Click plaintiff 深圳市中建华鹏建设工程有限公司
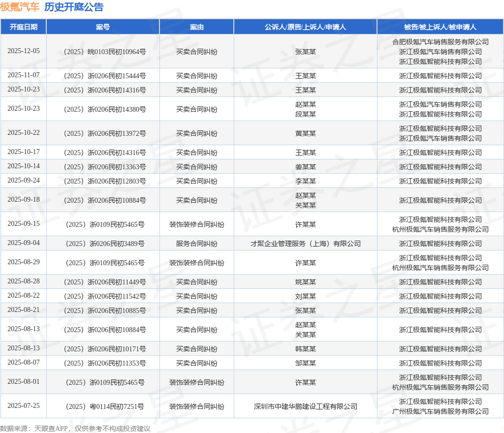This screenshot has height=433, width=504. 305,406
